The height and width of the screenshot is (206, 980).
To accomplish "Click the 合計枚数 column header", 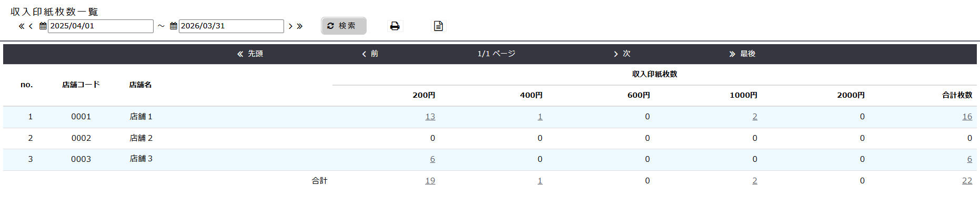I will click(x=957, y=95).
